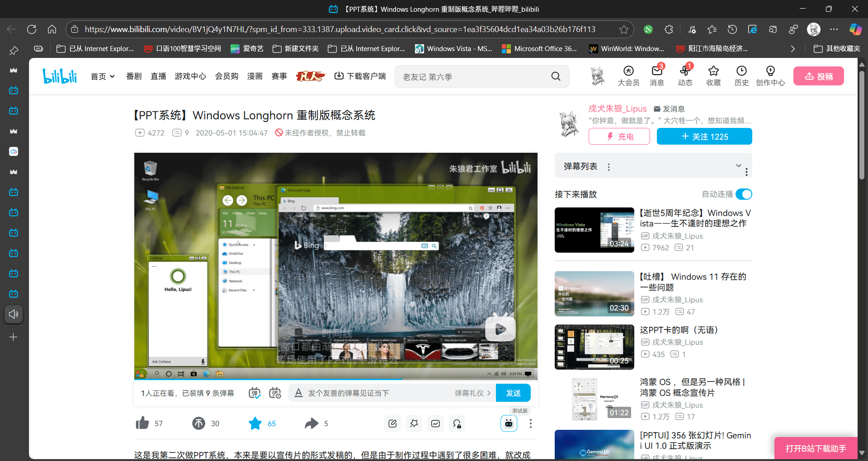This screenshot has height=461, width=868.
Task: Open 漫画 in the navigation
Action: 255,76
